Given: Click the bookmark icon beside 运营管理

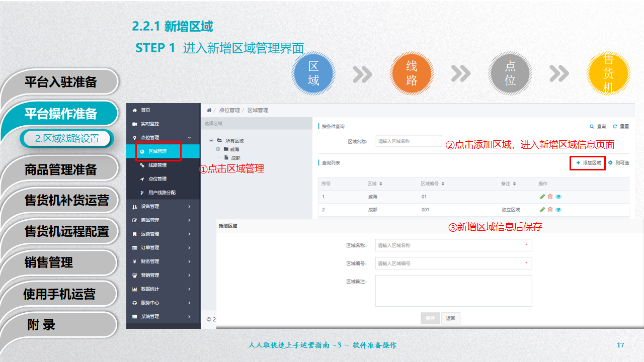Looking at the screenshot, I should point(134,234).
